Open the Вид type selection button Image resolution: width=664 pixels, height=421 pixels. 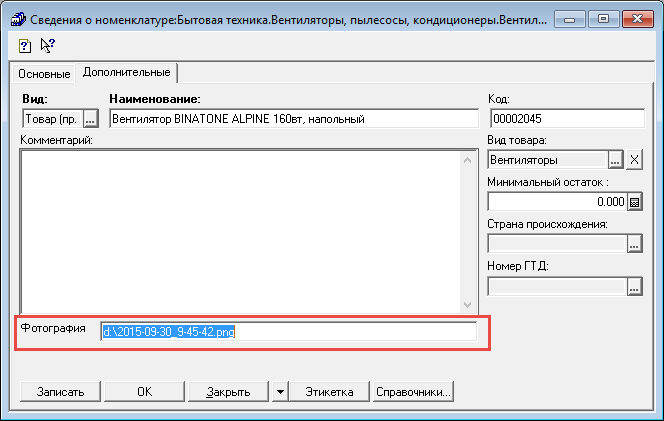[91, 119]
